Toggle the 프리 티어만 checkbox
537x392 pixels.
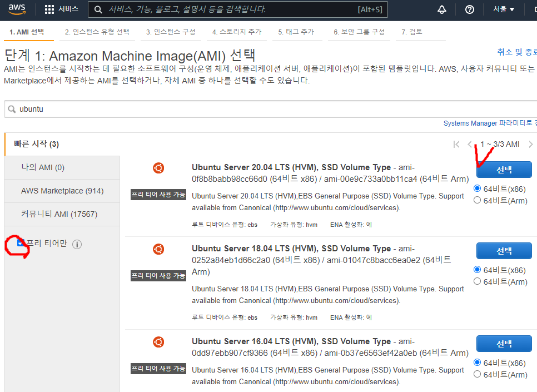pyautogui.click(x=21, y=242)
